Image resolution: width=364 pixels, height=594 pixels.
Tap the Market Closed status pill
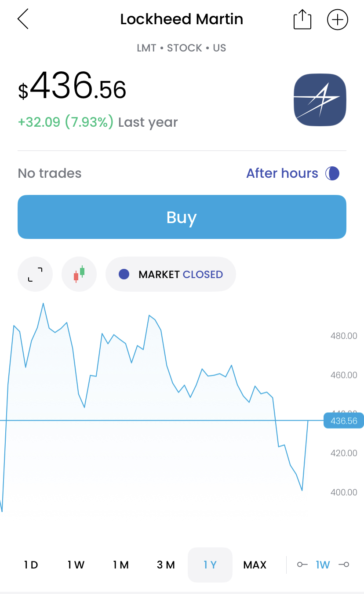(x=171, y=274)
